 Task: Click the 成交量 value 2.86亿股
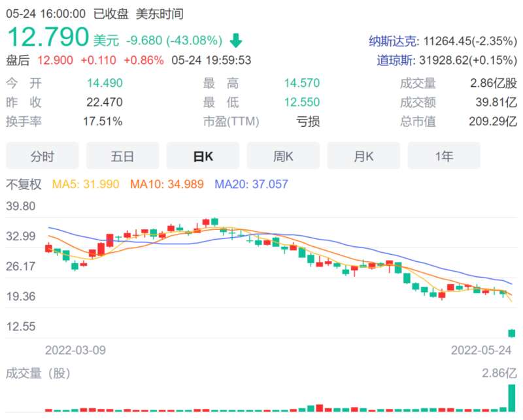[x=494, y=83]
